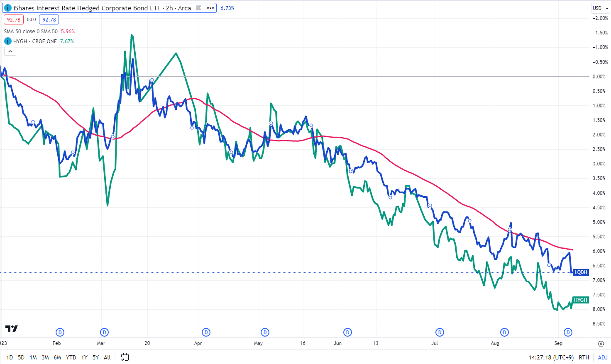Toggle the RTH session button
Image resolution: width=611 pixels, height=364 pixels.
584,357
